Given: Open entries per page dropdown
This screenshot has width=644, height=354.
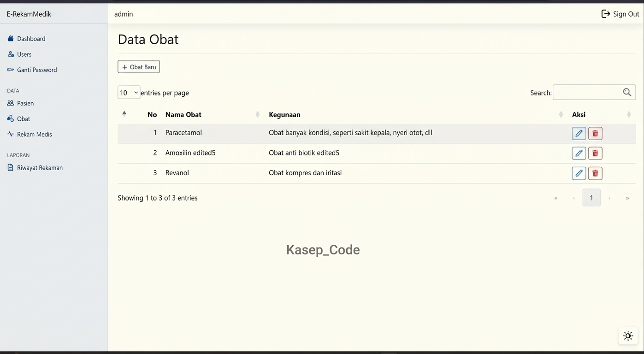Looking at the screenshot, I should coord(129,93).
